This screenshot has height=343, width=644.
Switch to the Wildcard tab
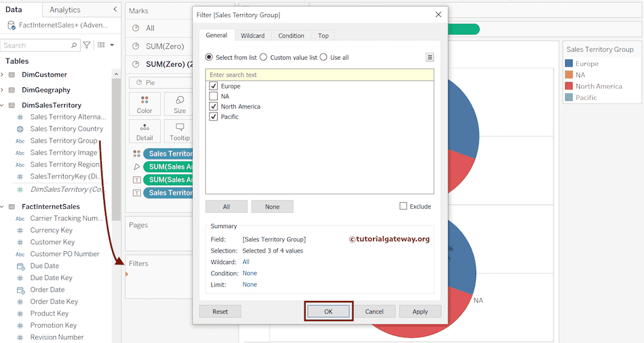253,36
